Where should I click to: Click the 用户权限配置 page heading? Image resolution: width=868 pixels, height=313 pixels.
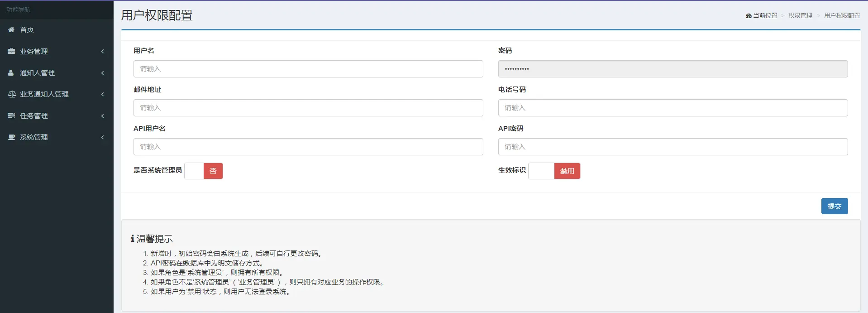[x=157, y=15]
